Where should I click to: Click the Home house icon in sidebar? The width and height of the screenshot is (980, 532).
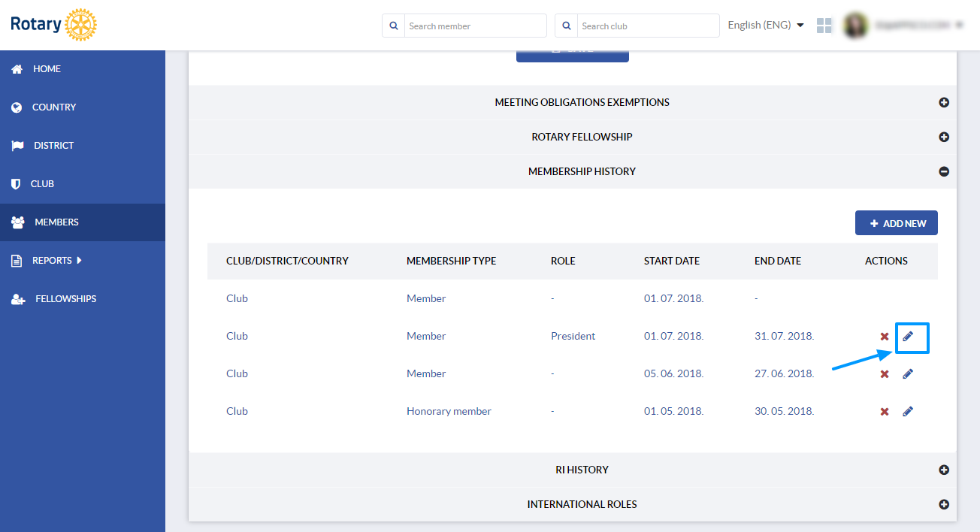tap(17, 69)
